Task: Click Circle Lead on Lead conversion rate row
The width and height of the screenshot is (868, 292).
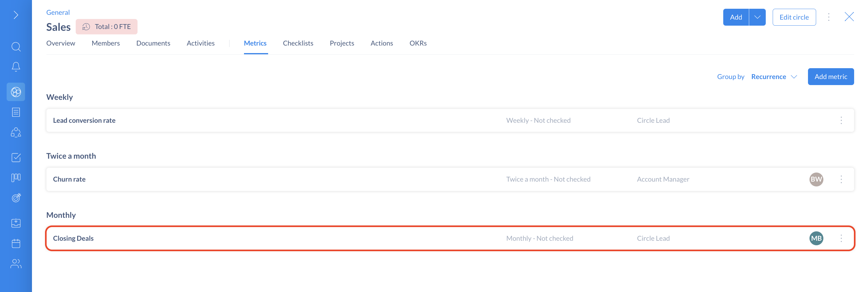Action: (x=653, y=120)
